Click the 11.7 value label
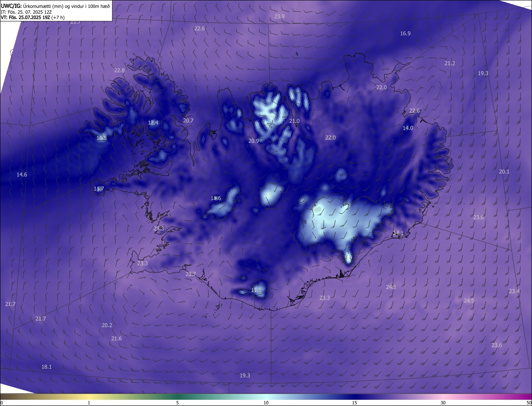Image resolution: width=532 pixels, height=406 pixels. click(99, 188)
